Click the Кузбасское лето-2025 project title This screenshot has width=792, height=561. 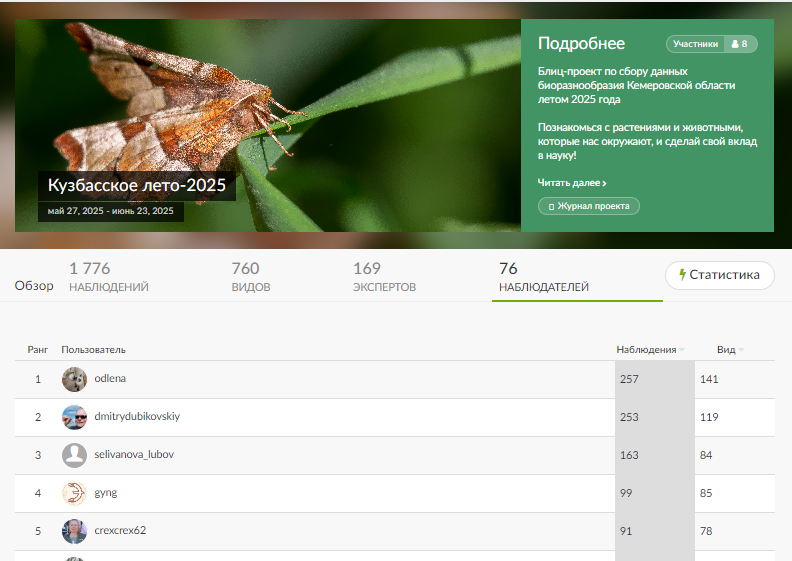136,185
